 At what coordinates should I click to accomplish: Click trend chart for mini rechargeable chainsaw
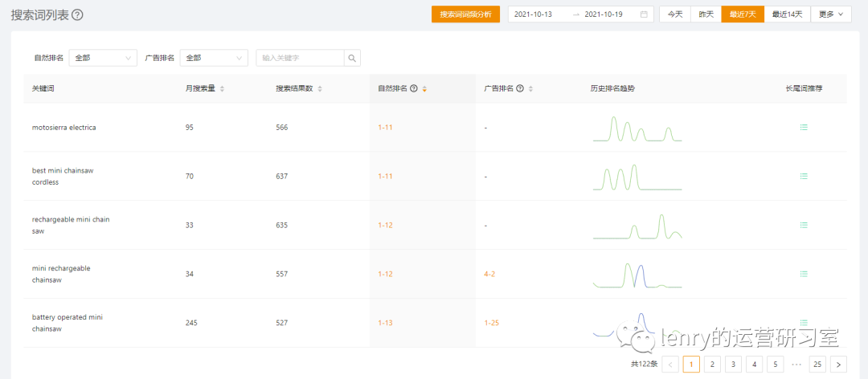tap(637, 275)
